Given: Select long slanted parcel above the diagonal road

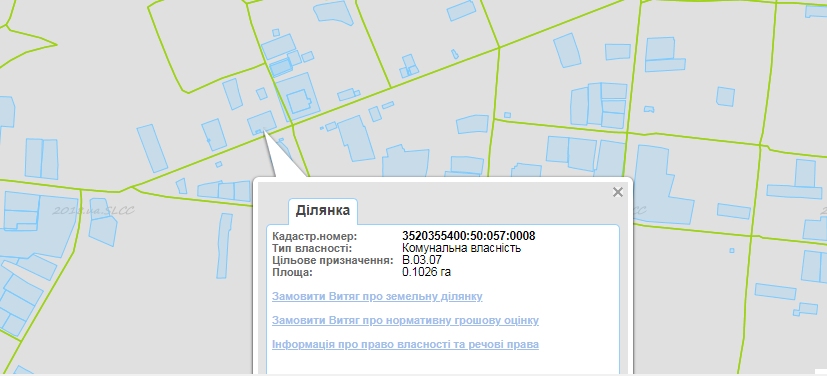Looking at the screenshot, I should pos(152,148).
